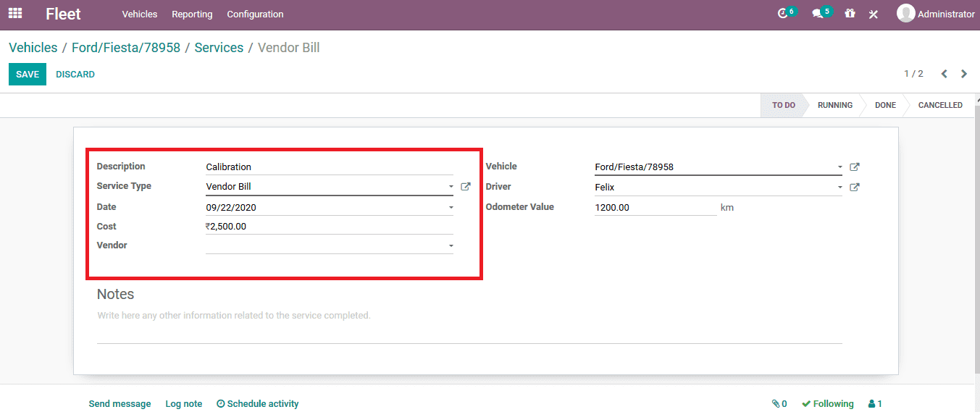Open the activities clock icon
980x412 pixels.
tap(782, 14)
